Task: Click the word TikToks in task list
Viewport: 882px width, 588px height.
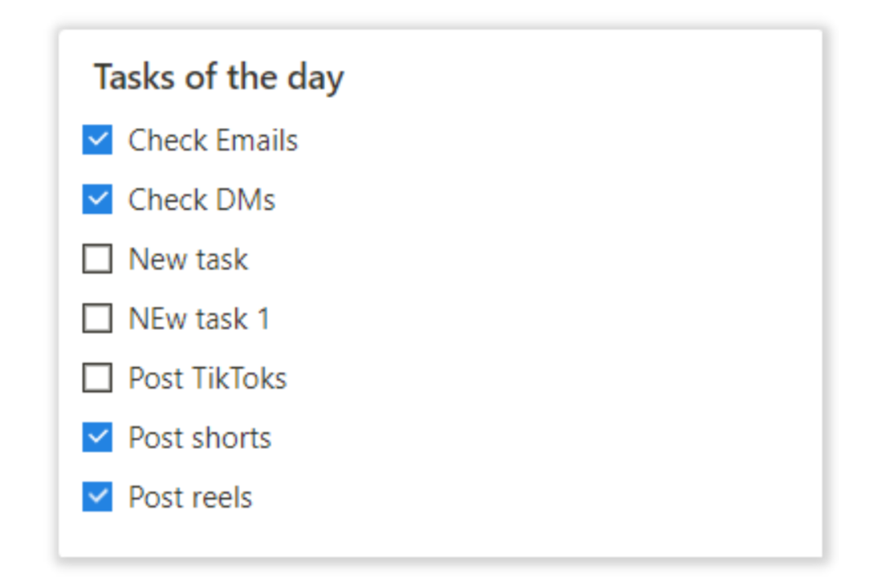Action: click(x=239, y=378)
